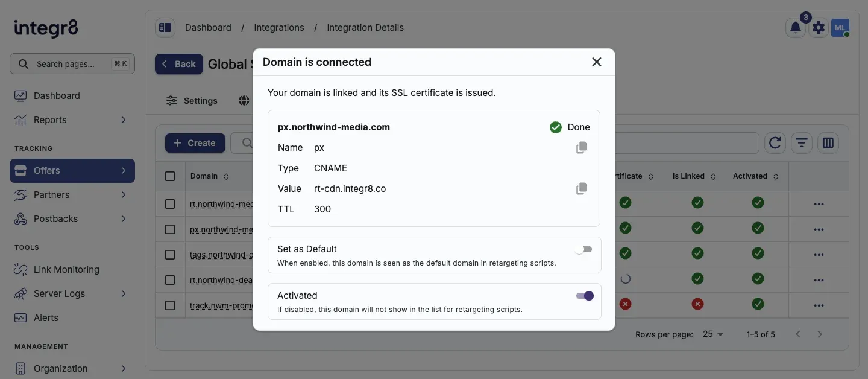Click the integr8 logo
The image size is (868, 379).
pos(46,28)
